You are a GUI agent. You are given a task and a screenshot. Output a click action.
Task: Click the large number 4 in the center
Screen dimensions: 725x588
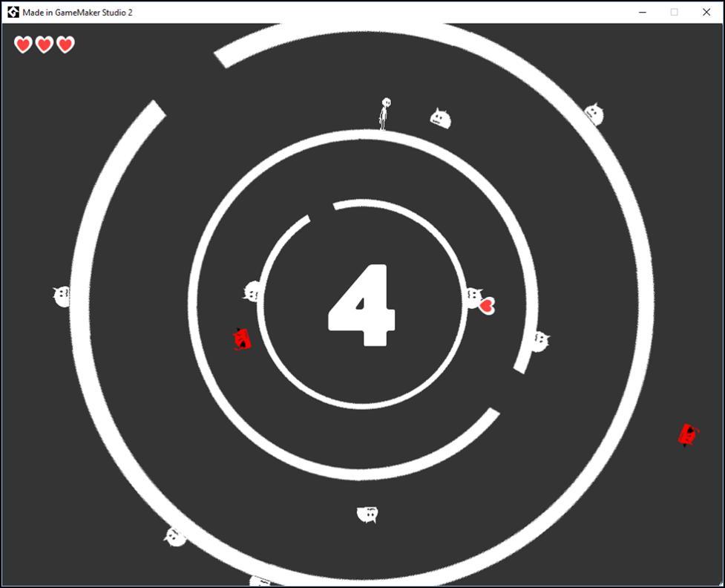(362, 305)
